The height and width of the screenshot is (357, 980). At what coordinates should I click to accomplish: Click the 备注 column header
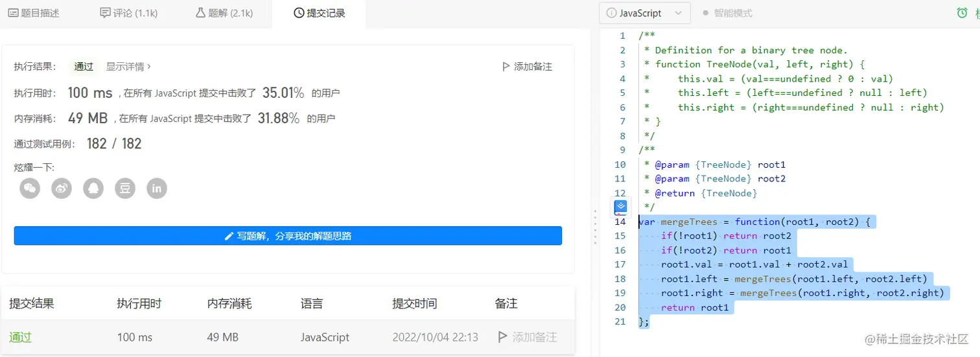506,303
